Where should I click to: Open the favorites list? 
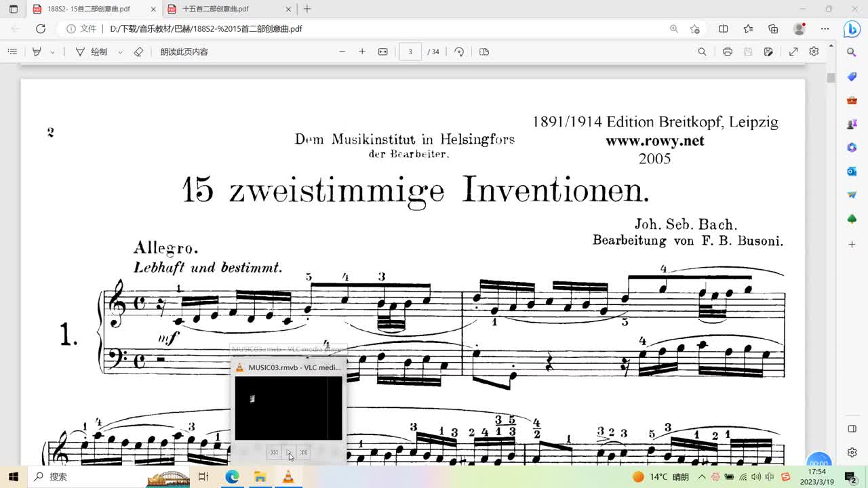pyautogui.click(x=748, y=28)
